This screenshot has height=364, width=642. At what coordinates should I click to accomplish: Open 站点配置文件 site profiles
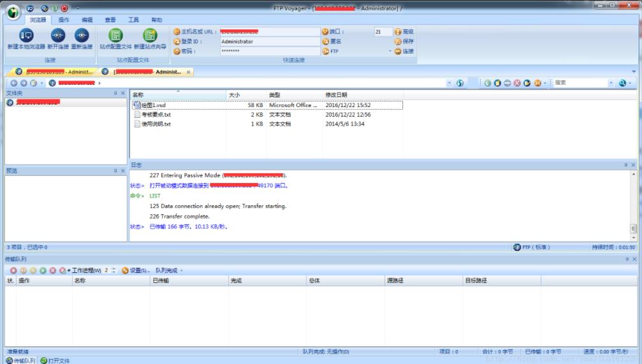(x=115, y=36)
